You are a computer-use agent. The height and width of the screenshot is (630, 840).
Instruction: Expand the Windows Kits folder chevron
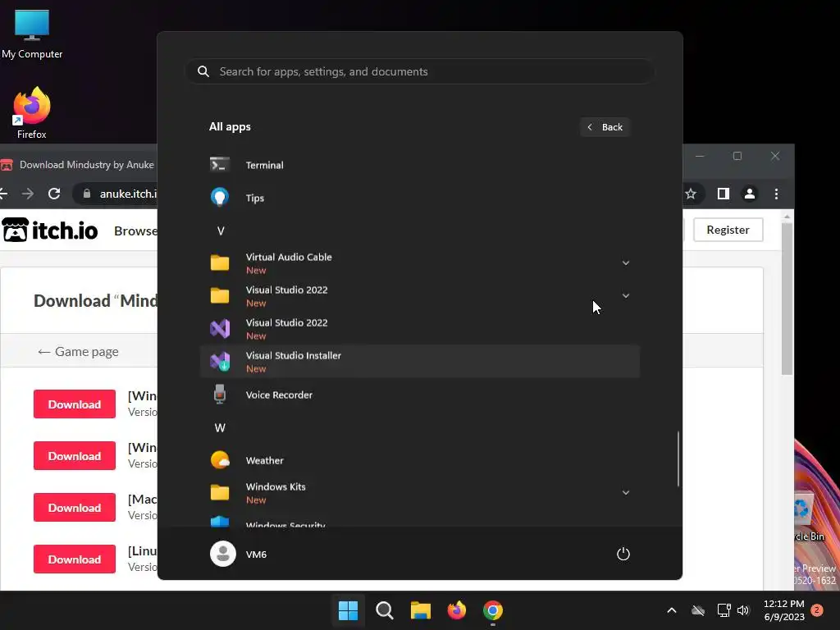pos(625,493)
